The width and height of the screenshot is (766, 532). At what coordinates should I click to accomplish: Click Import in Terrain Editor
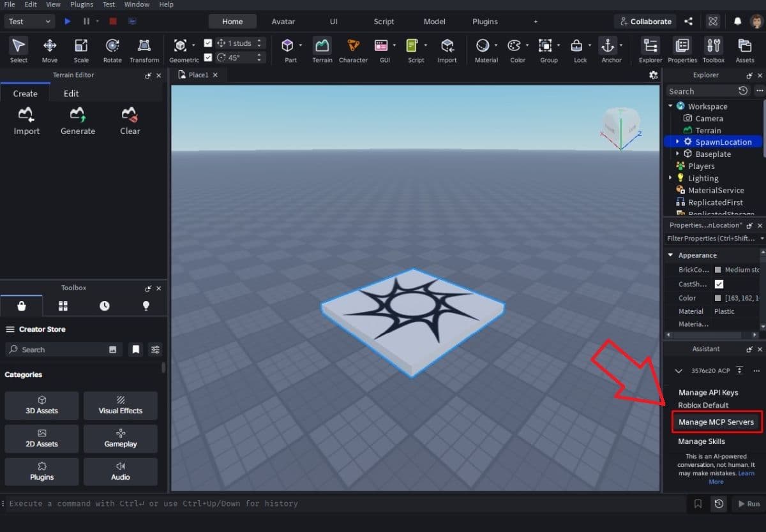click(27, 121)
